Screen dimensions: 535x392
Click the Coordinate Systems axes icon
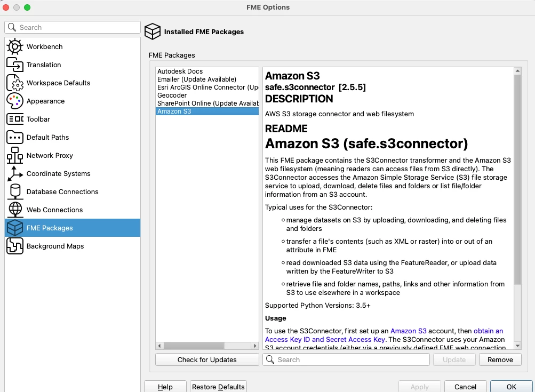(15, 173)
